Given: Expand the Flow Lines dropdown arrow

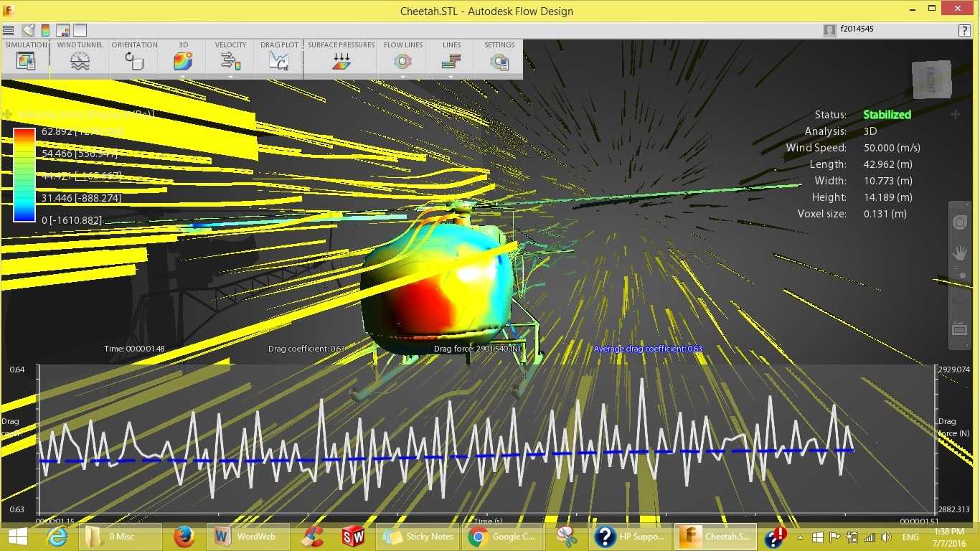Looking at the screenshot, I should [403, 76].
